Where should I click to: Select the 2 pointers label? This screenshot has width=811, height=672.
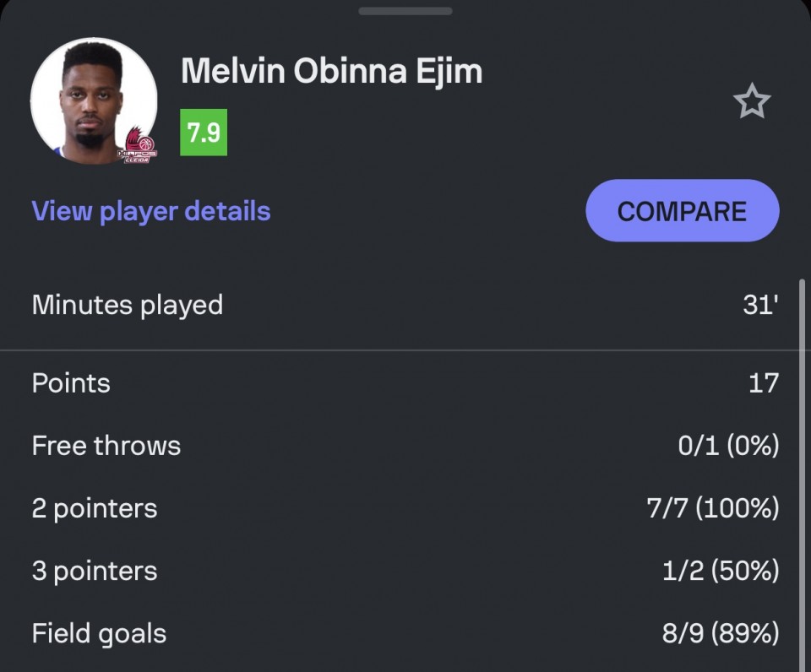tap(95, 508)
